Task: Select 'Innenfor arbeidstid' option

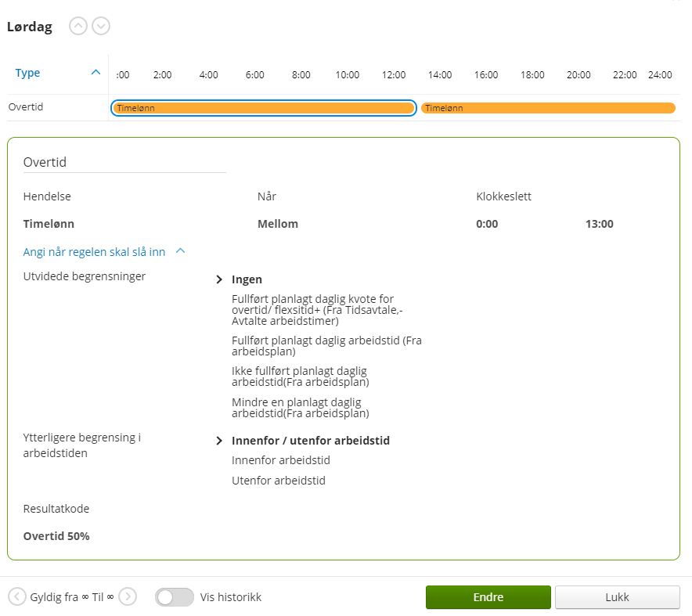Action: tap(281, 460)
